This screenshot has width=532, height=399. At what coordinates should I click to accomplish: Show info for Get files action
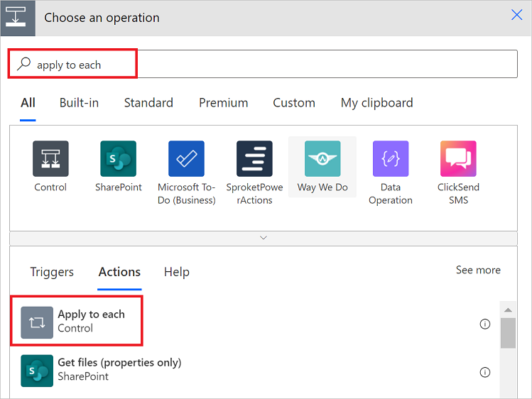(485, 372)
